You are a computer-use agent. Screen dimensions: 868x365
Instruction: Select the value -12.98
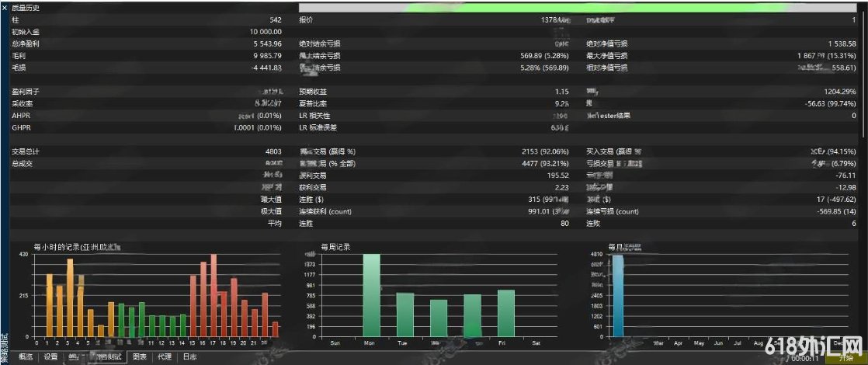pyautogui.click(x=846, y=188)
